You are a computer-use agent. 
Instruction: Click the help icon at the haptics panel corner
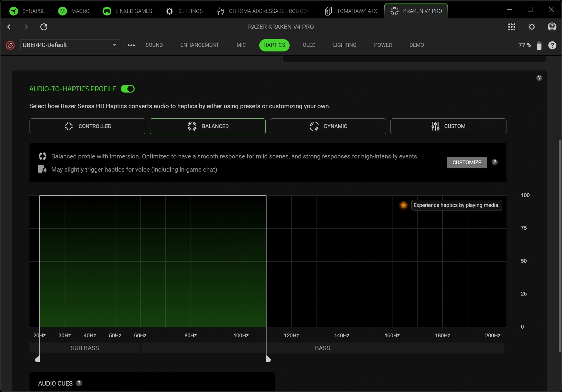[x=539, y=78]
